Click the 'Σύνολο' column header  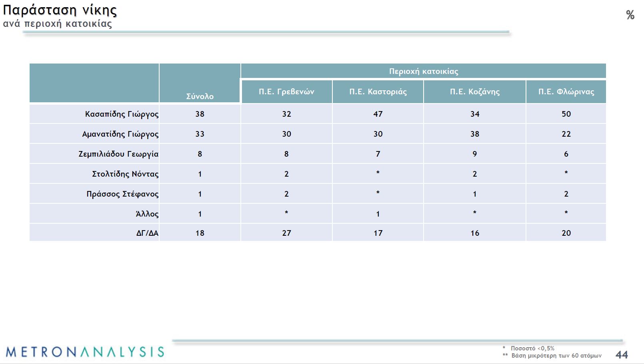pos(200,96)
